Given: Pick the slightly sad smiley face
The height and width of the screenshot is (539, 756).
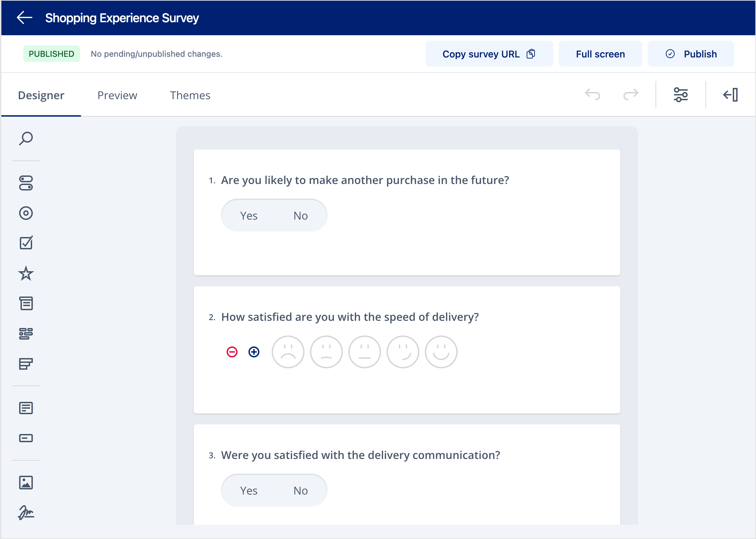Looking at the screenshot, I should pos(326,352).
